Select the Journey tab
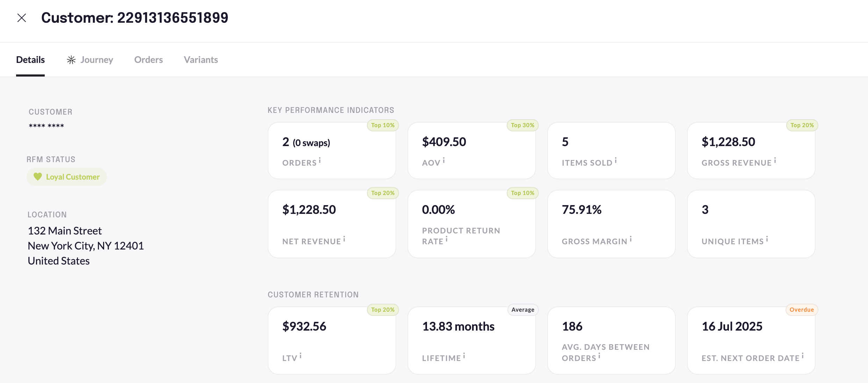The height and width of the screenshot is (383, 868). (96, 59)
